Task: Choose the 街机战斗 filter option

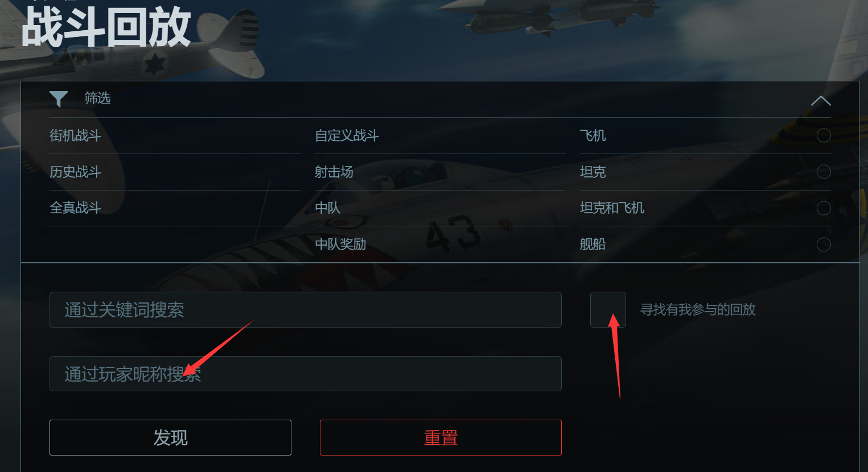Action: tap(75, 135)
